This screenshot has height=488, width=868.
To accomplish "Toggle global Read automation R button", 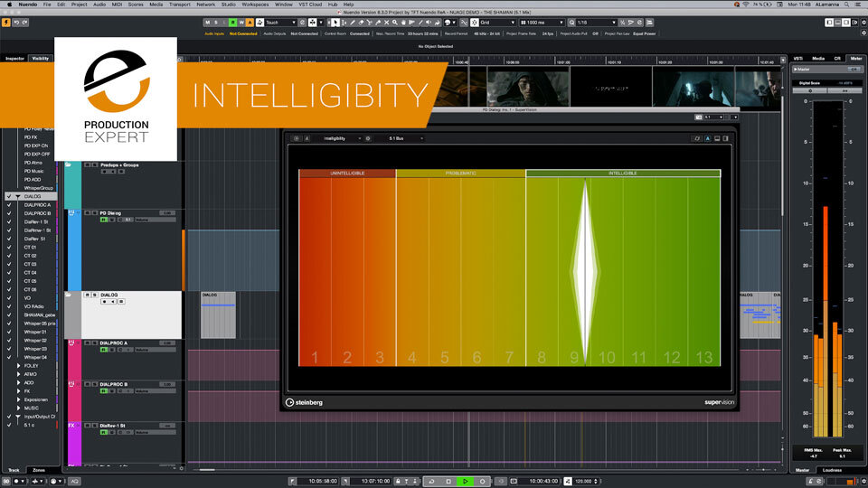I will 231,22.
